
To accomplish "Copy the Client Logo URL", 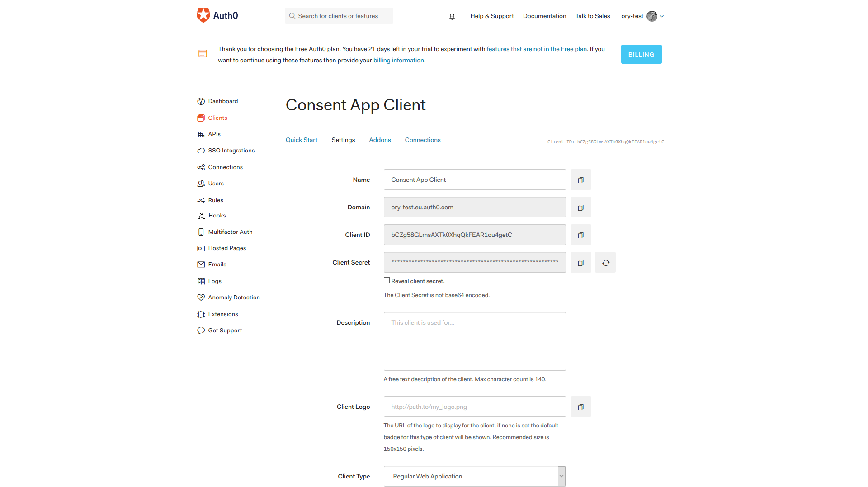I will pos(581,407).
